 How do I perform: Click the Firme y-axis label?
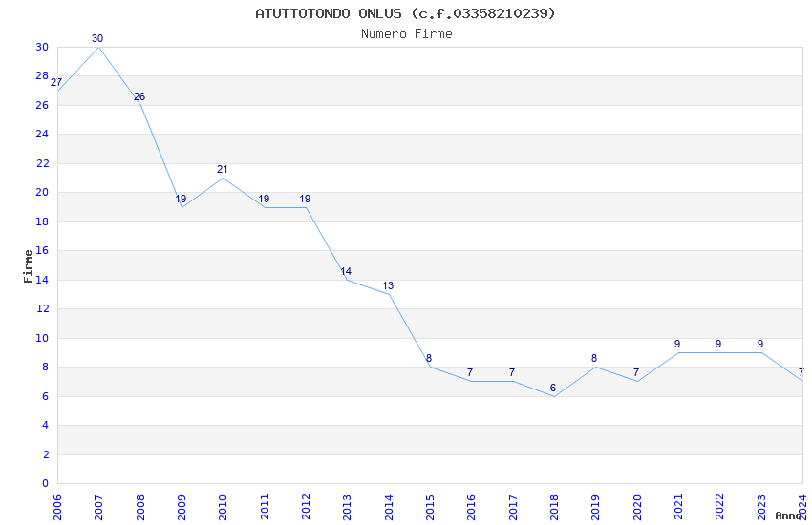28,266
